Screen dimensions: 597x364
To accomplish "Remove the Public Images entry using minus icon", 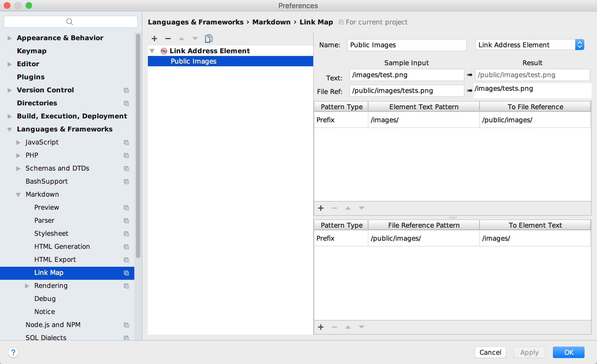I will coord(168,39).
